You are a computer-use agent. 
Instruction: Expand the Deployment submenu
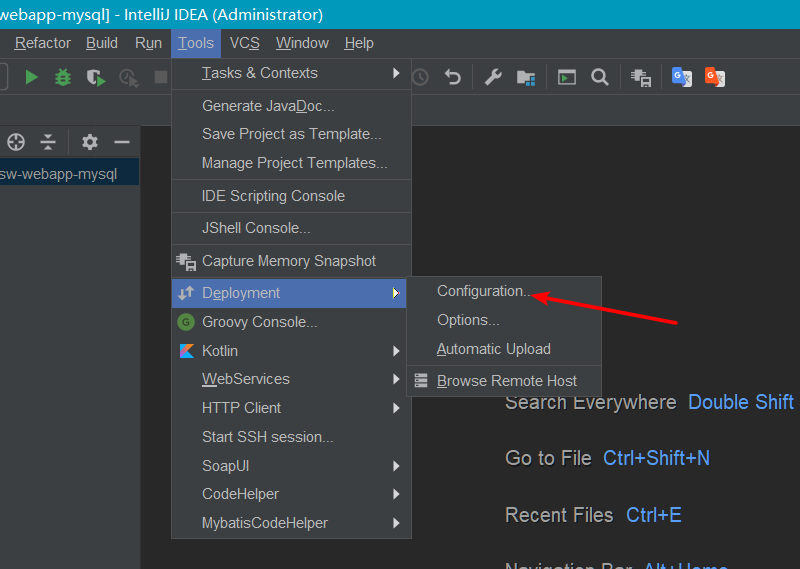coord(289,293)
